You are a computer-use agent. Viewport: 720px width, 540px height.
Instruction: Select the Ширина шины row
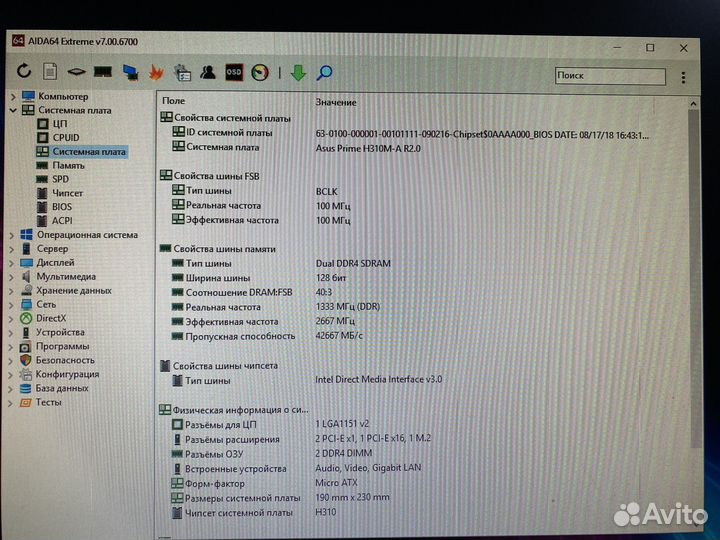259,278
